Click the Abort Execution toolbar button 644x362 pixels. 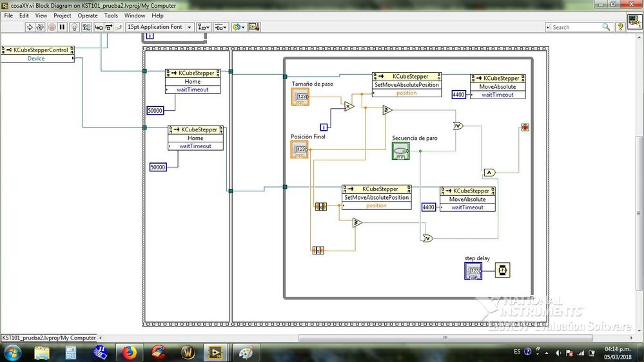pos(52,27)
